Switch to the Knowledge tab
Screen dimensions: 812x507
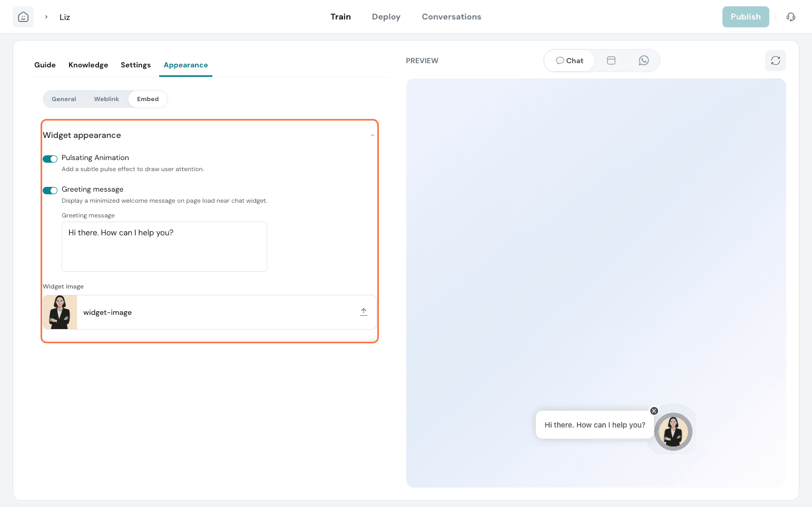tap(88, 65)
